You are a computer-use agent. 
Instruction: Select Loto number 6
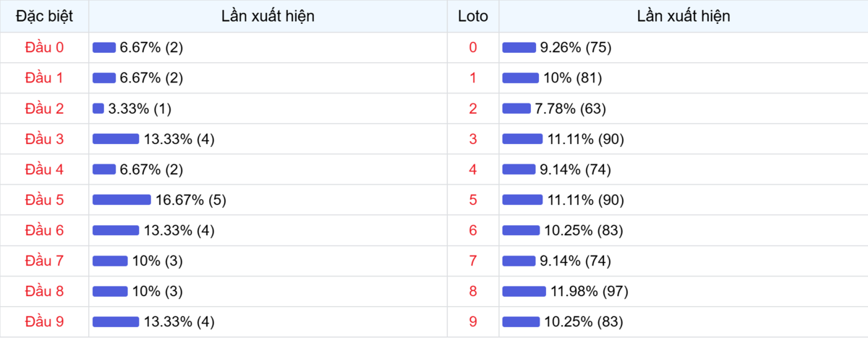[x=473, y=230]
